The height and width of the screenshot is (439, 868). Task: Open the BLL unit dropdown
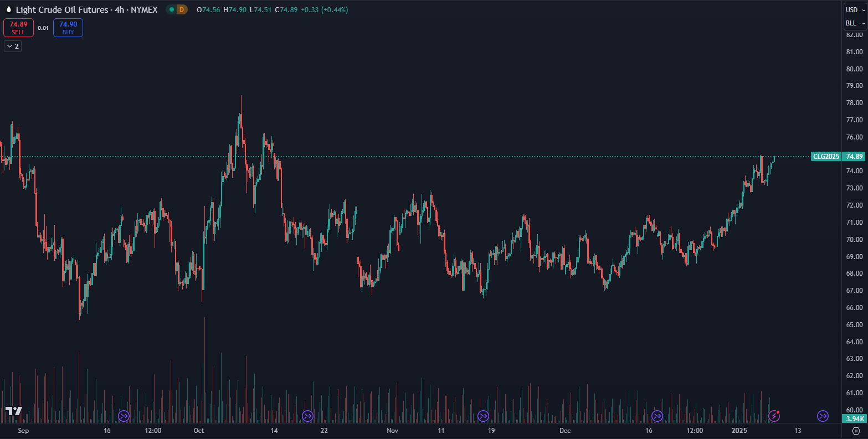855,23
